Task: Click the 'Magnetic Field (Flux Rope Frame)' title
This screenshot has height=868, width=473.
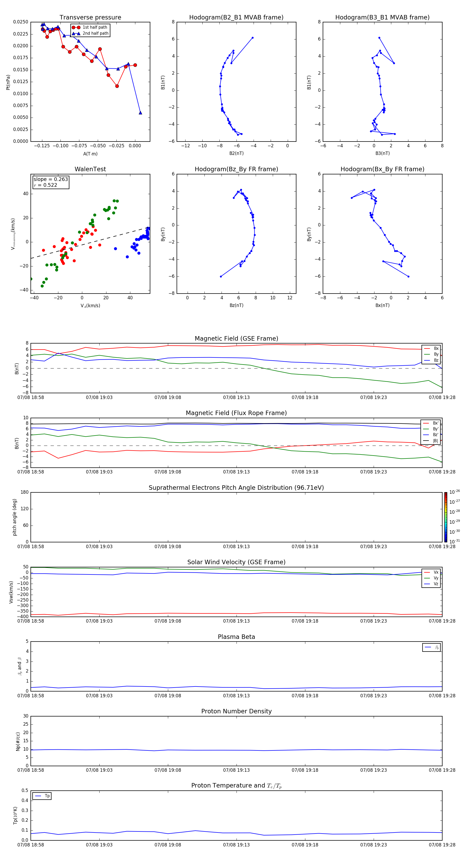Action: click(236, 413)
